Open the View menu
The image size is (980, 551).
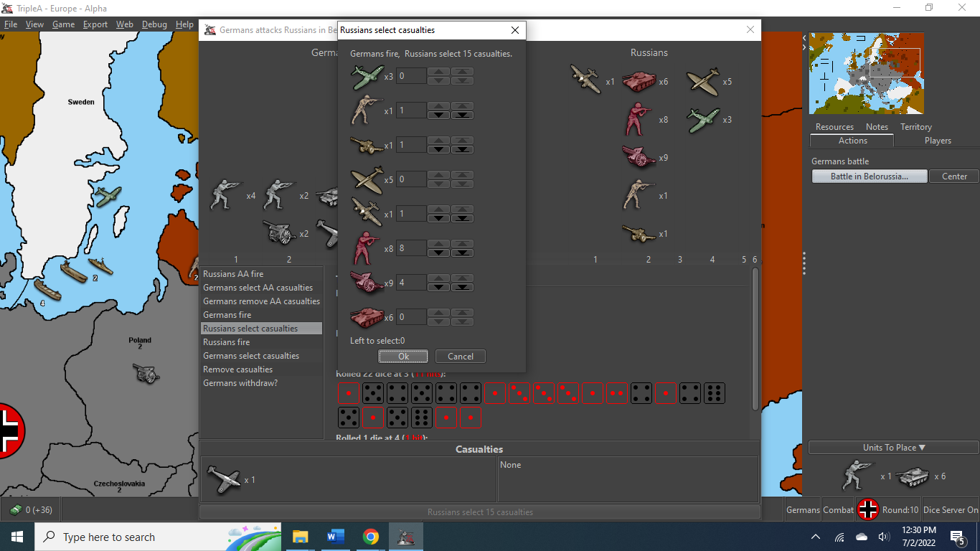pos(34,24)
